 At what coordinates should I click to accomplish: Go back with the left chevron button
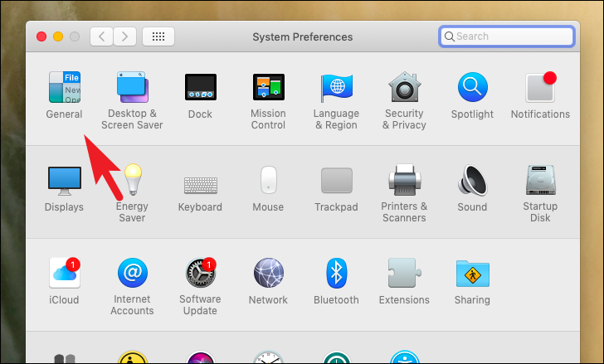coord(102,36)
